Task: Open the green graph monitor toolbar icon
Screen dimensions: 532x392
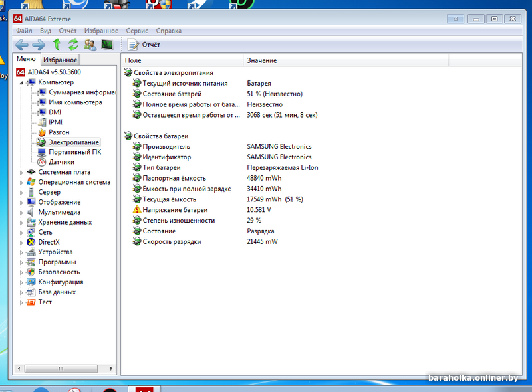Action: click(x=106, y=45)
